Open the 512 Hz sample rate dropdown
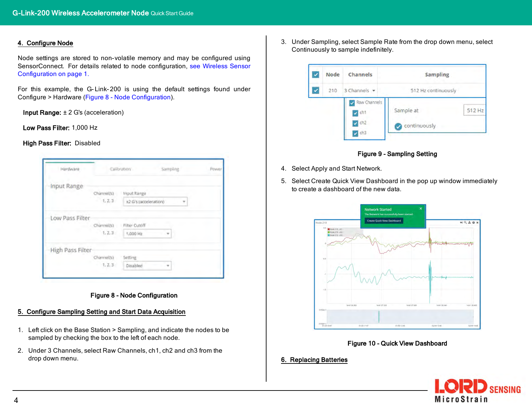532x403 pixels. tap(475, 110)
